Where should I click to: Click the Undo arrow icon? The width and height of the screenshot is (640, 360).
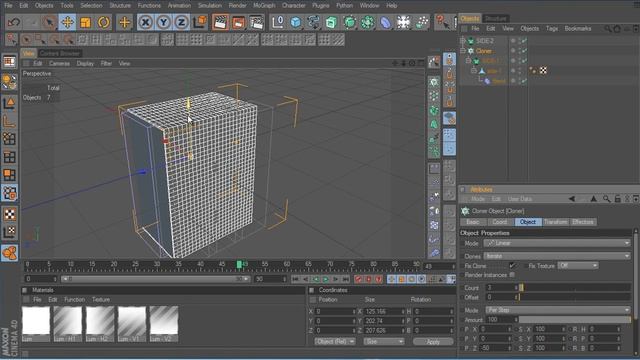point(13,22)
